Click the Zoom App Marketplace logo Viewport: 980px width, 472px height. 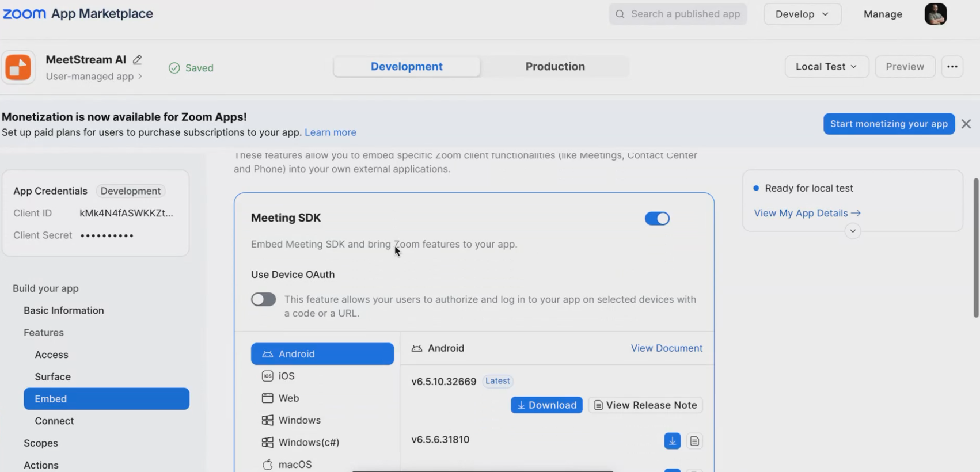pyautogui.click(x=78, y=14)
